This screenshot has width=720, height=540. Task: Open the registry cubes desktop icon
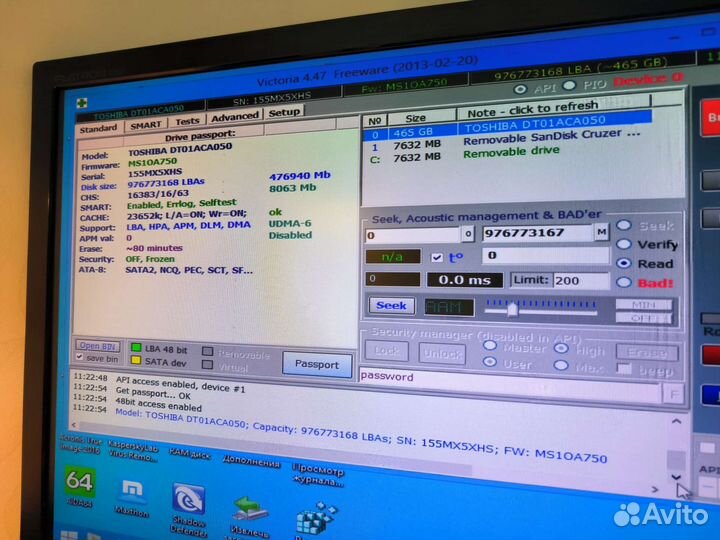pos(316,519)
